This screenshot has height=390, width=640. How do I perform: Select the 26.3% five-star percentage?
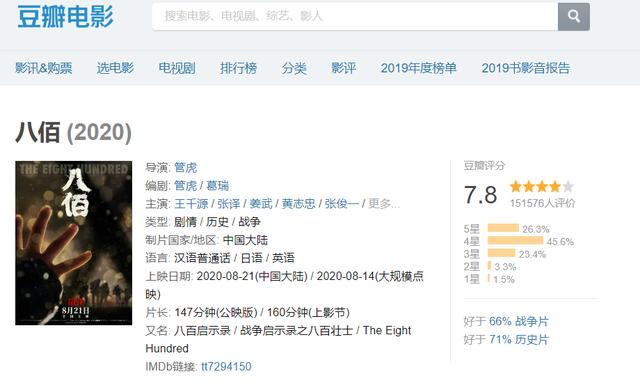point(536,229)
